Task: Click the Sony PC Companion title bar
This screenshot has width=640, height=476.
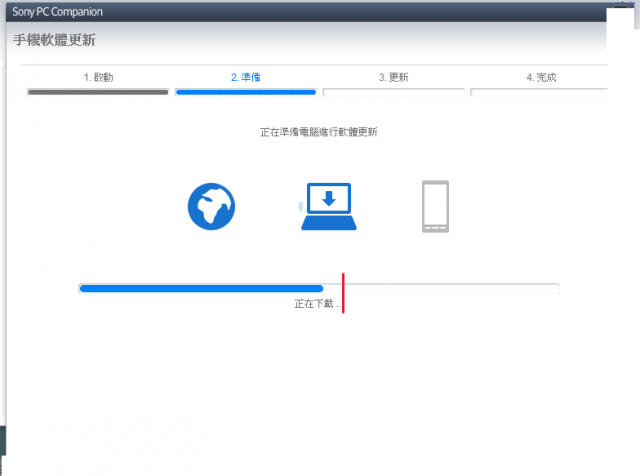Action: pos(306,12)
